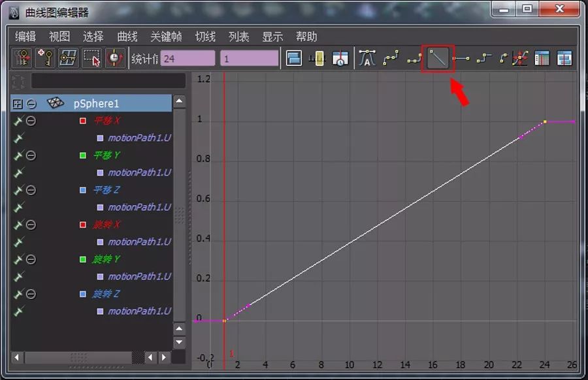
Task: Click the Center Current Time icon
Action: 340,59
